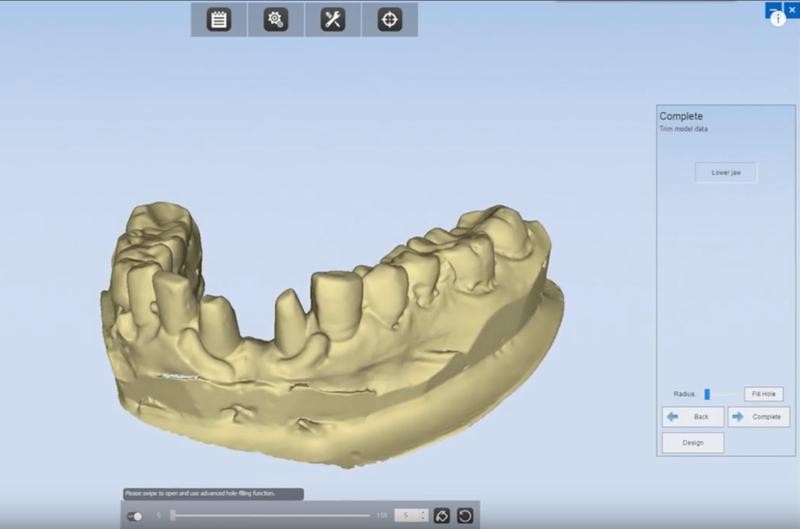The height and width of the screenshot is (529, 800).
Task: Click the wrench and screwdriver tools icon
Action: click(x=333, y=19)
